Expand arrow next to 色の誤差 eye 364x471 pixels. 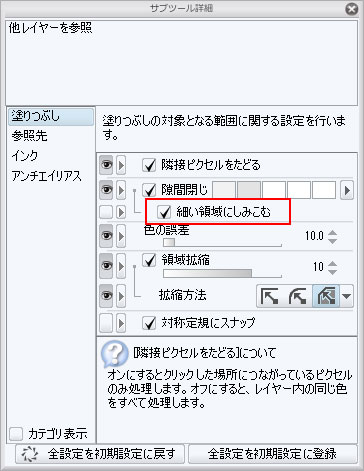121,236
